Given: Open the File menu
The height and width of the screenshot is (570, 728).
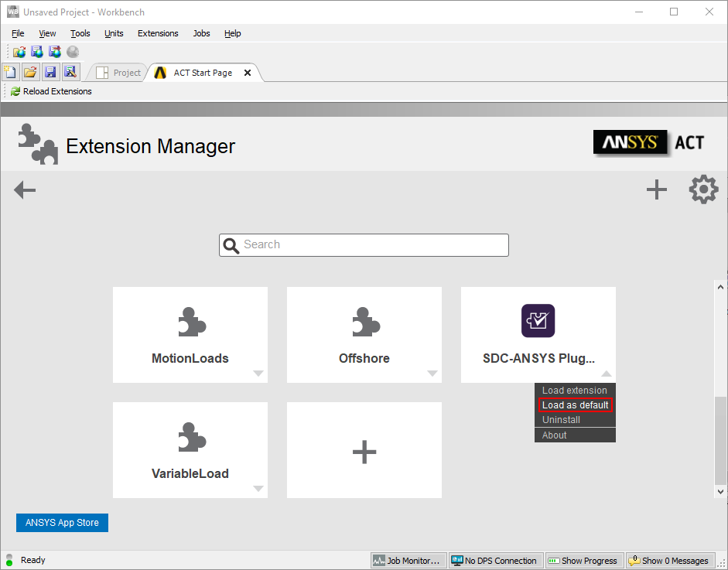Looking at the screenshot, I should tap(18, 33).
